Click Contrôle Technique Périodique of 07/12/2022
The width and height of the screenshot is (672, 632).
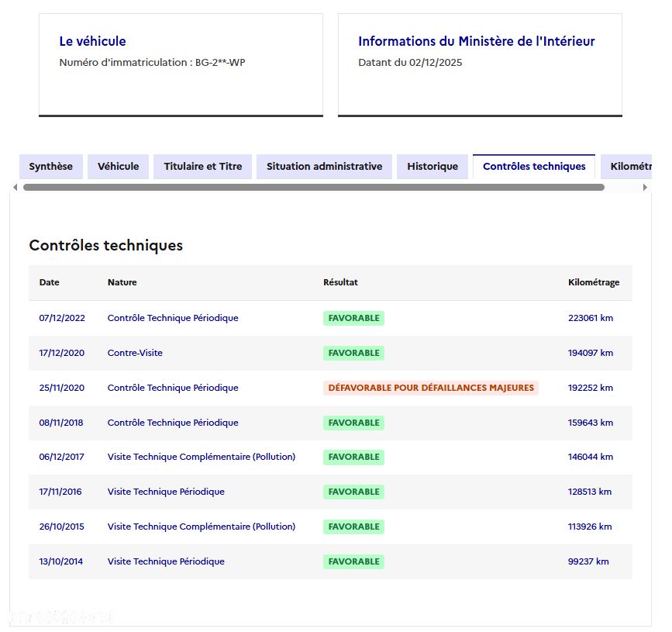tap(173, 318)
